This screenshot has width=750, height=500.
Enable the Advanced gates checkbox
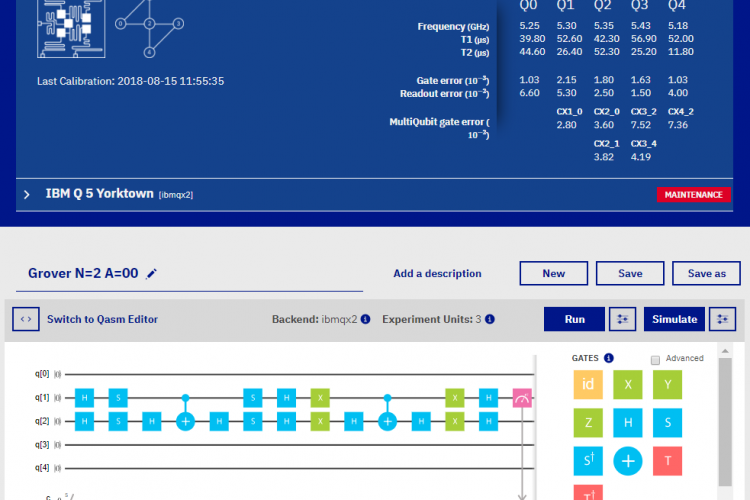(x=655, y=360)
